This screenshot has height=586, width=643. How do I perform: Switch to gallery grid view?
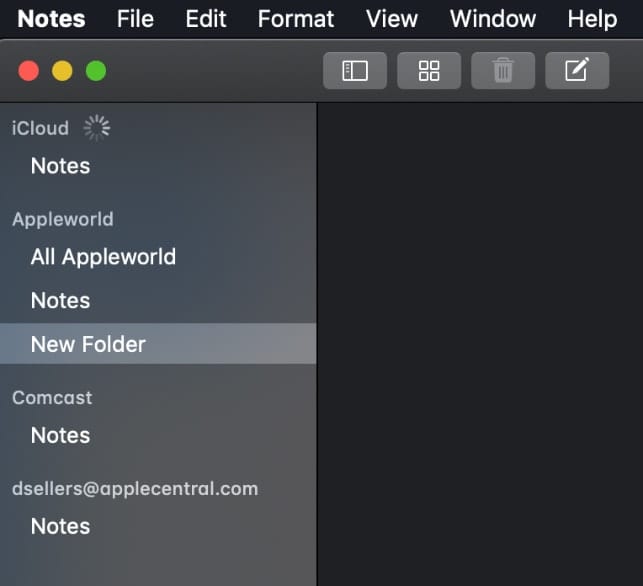click(x=429, y=71)
